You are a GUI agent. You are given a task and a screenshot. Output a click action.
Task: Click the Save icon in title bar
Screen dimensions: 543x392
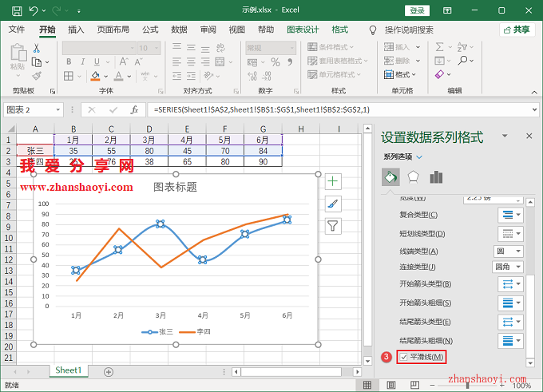[x=17, y=10]
